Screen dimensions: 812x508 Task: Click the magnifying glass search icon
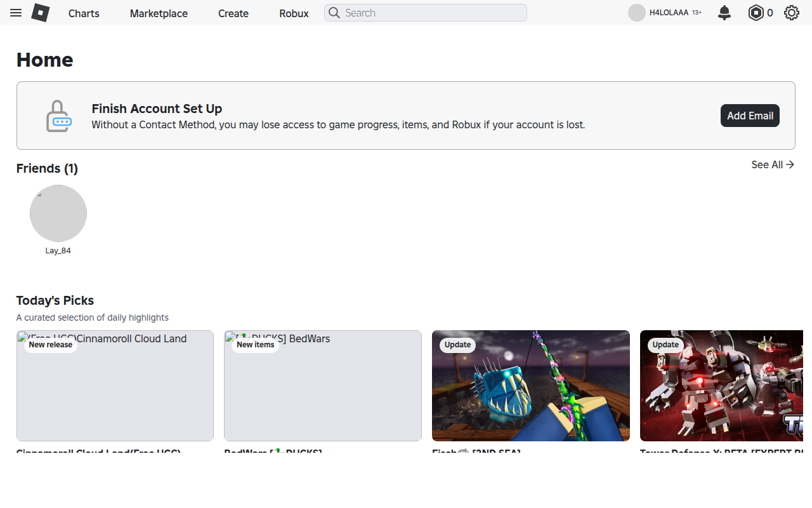click(x=334, y=13)
